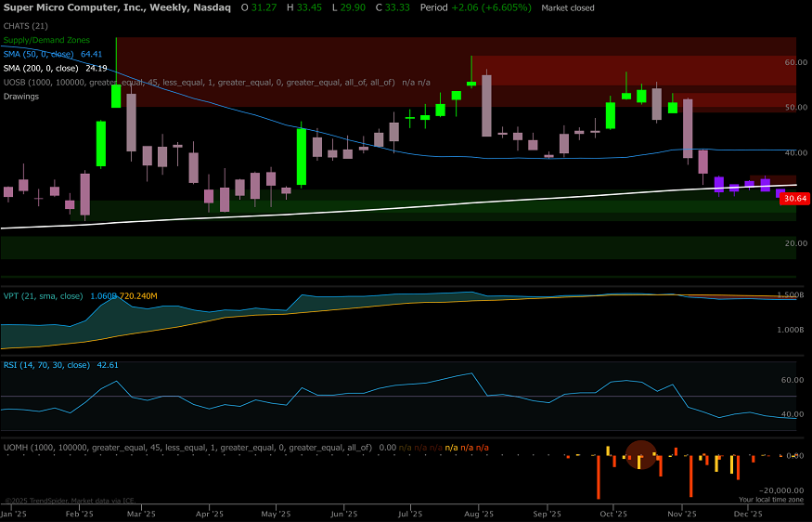Click the VPT signal value 720.240M
Viewport: 812px width, 522px height.
(x=139, y=296)
